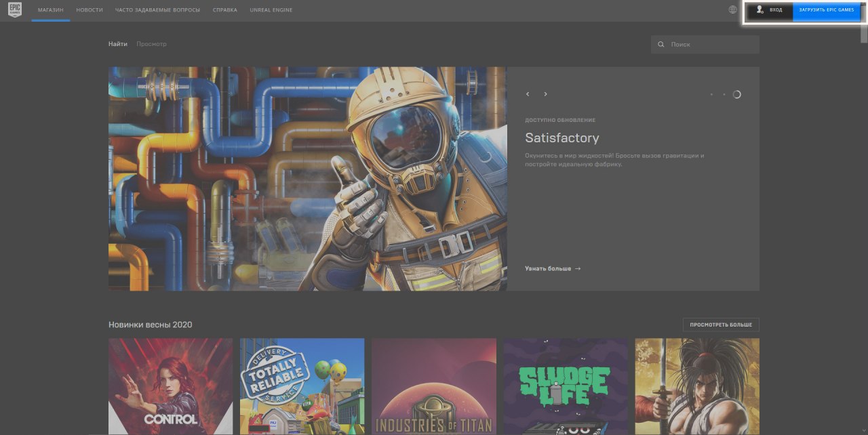Screen dimensions: 868x435
Task: Open the Industries of Titan card
Action: click(x=433, y=387)
